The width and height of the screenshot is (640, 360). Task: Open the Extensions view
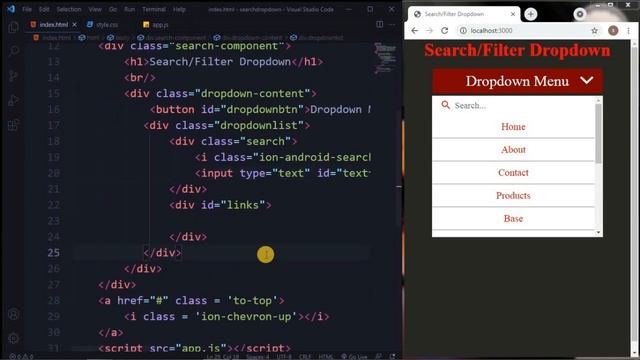[13, 125]
